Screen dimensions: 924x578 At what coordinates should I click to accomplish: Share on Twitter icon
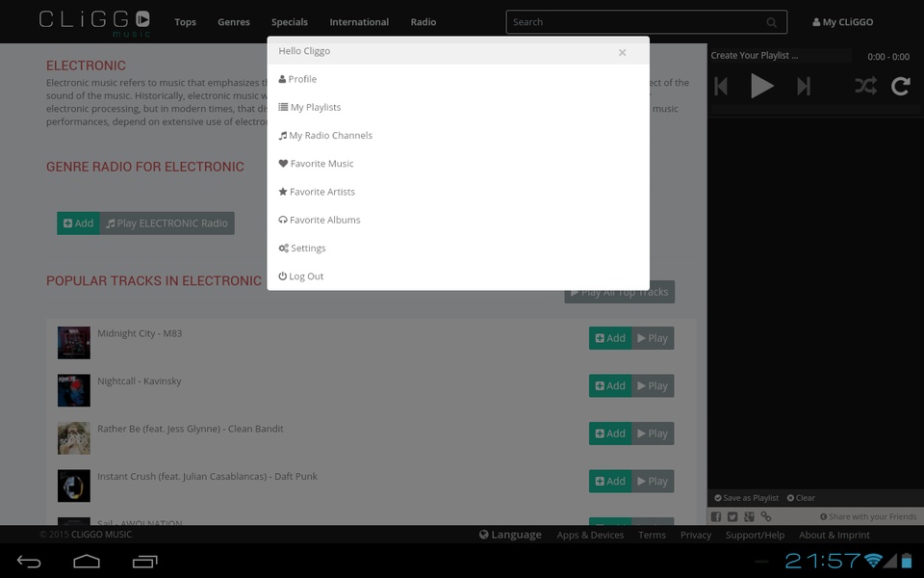[x=732, y=516]
